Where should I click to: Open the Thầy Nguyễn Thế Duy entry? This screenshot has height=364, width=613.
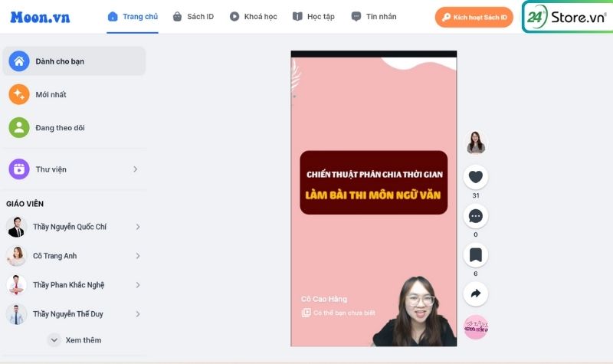pyautogui.click(x=74, y=314)
